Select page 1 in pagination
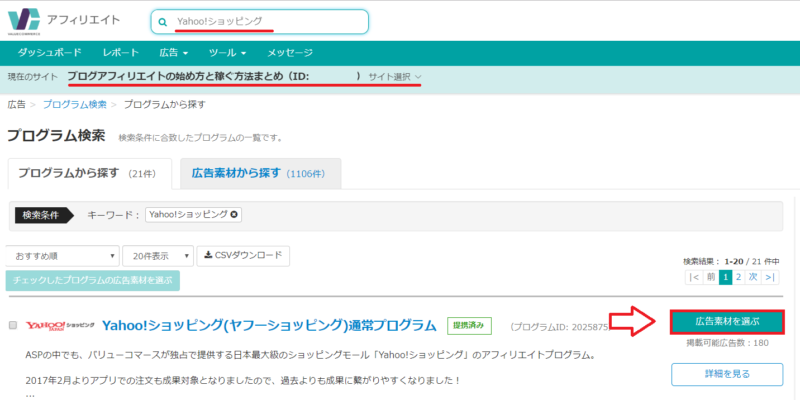 725,277
